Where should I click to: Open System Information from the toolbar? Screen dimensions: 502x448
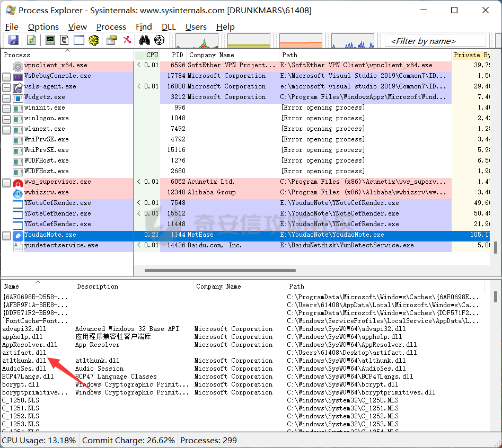coord(50,40)
